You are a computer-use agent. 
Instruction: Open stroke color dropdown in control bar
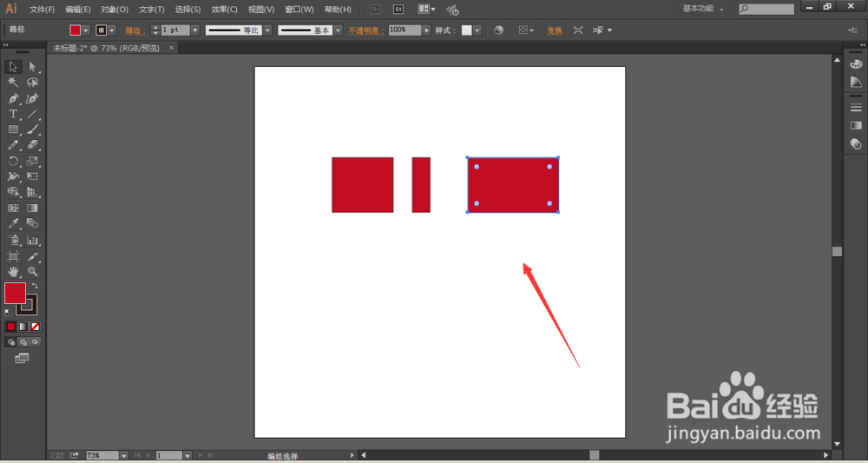(x=112, y=30)
